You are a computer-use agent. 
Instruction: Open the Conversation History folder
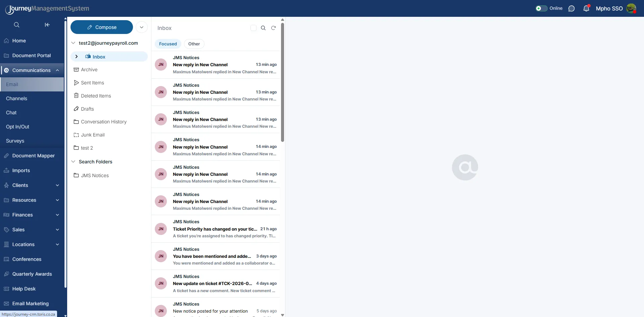[100, 122]
